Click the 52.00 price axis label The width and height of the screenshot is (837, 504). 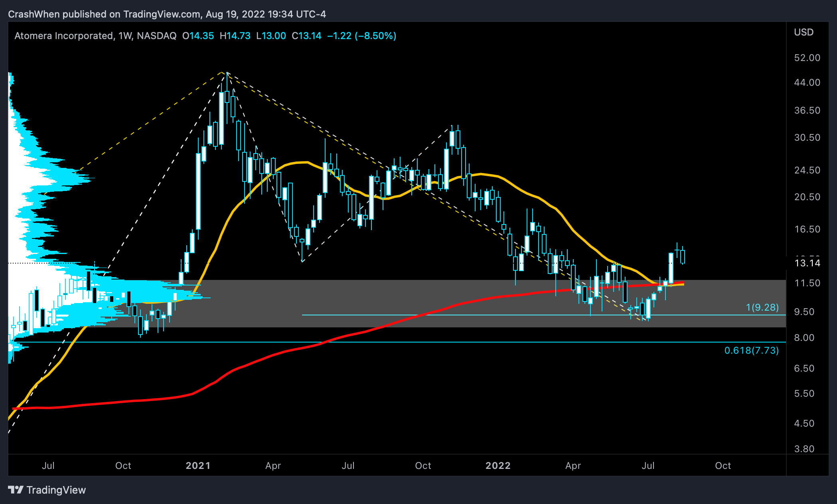807,58
